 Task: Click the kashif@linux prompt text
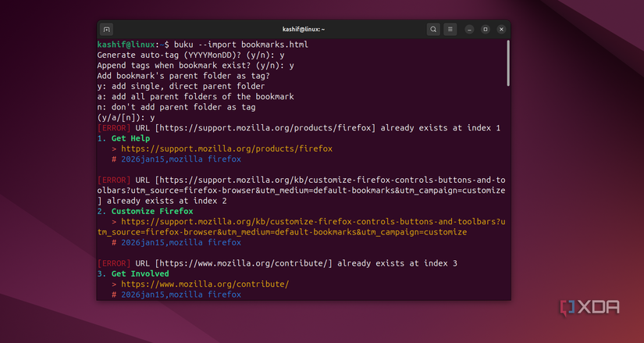(x=128, y=45)
